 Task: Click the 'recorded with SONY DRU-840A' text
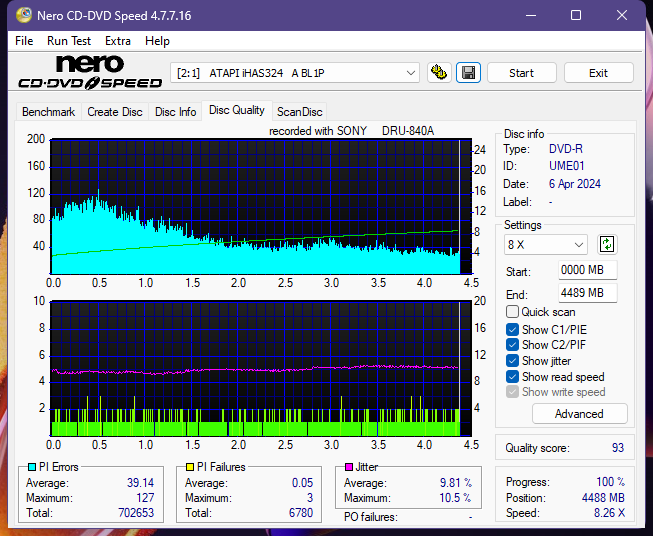pos(351,131)
